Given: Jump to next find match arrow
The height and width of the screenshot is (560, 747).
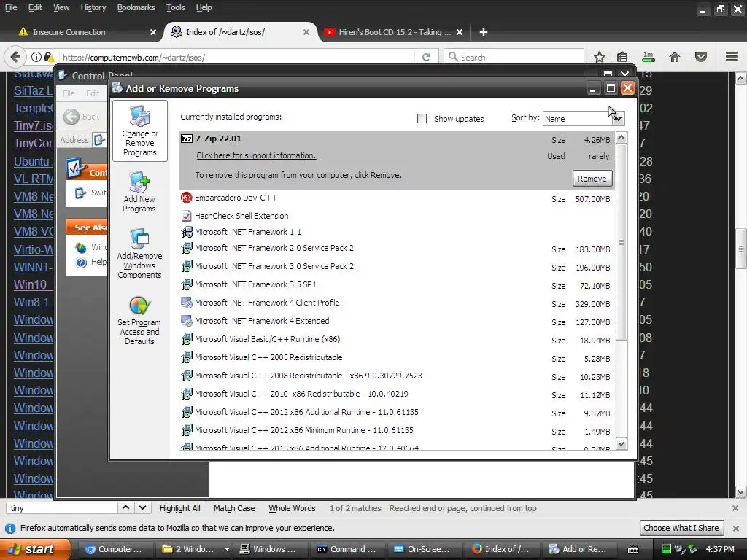Looking at the screenshot, I should [142, 507].
